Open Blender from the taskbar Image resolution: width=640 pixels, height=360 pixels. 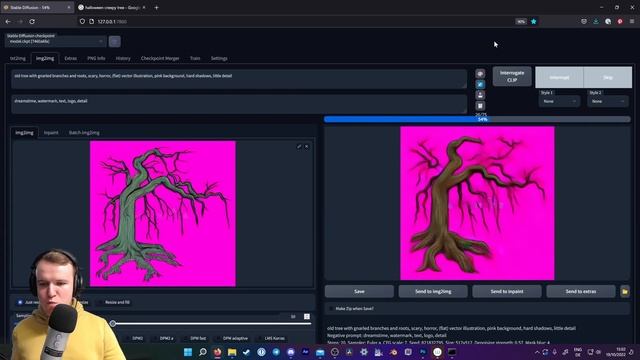pyautogui.click(x=393, y=352)
